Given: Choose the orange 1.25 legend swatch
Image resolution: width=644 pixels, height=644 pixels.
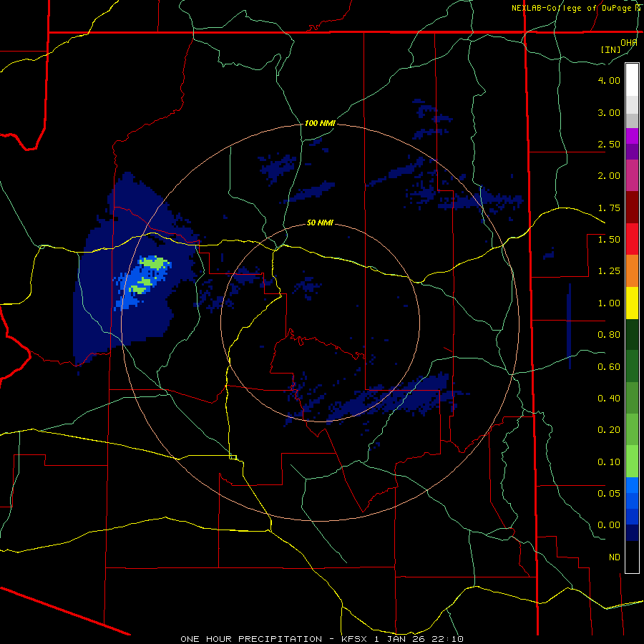Looking at the screenshot, I should 632,270.
